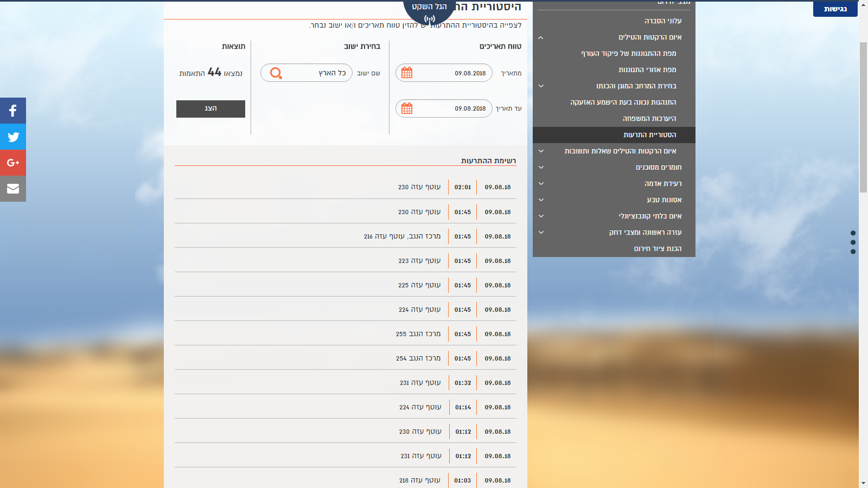868x488 pixels.
Task: Select alert entry 'עוטף עזה 223'
Action: (x=419, y=261)
